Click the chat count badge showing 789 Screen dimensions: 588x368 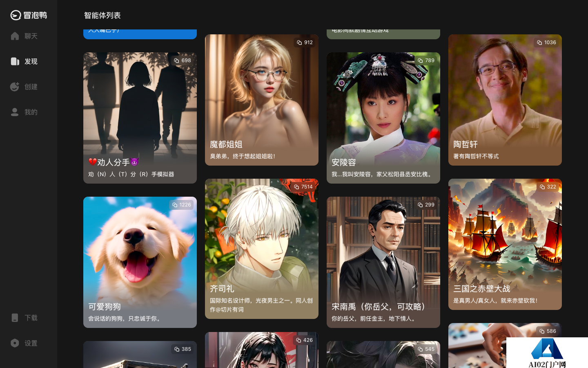pyautogui.click(x=426, y=61)
